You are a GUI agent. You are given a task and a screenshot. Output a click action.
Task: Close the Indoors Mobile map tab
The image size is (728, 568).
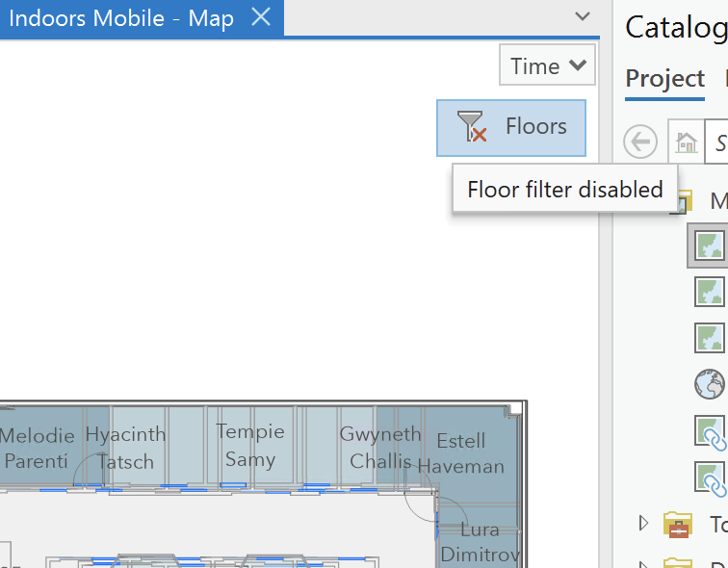coord(260,17)
